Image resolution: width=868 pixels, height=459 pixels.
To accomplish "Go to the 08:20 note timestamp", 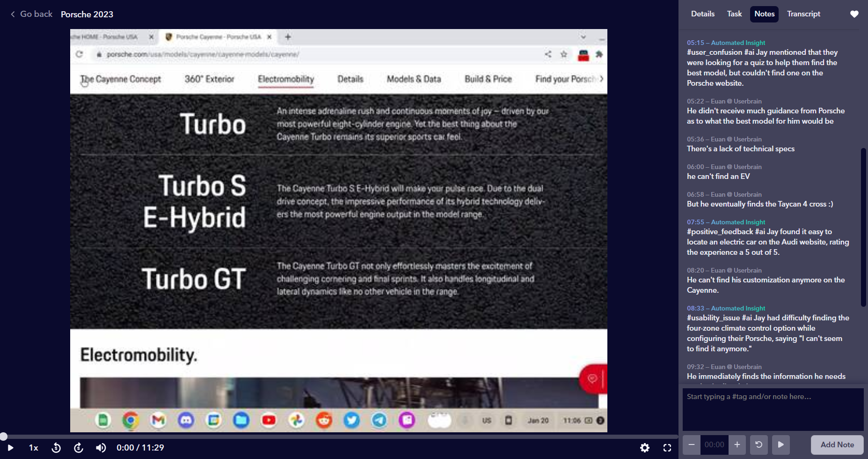I will pos(695,270).
